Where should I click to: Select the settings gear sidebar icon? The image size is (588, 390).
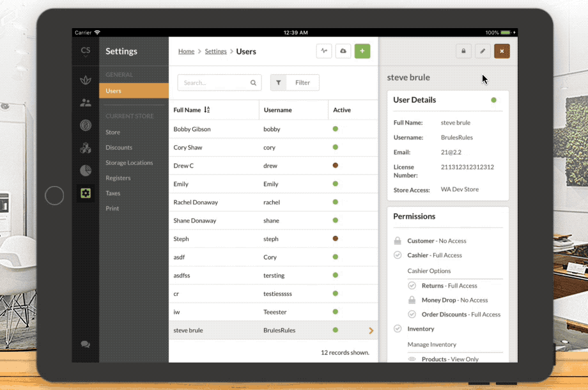coord(86,193)
